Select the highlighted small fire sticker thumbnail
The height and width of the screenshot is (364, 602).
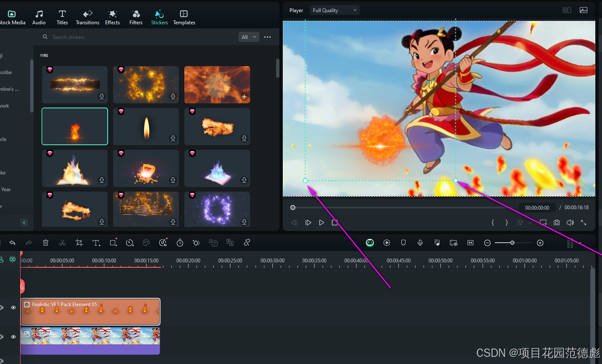click(x=75, y=126)
